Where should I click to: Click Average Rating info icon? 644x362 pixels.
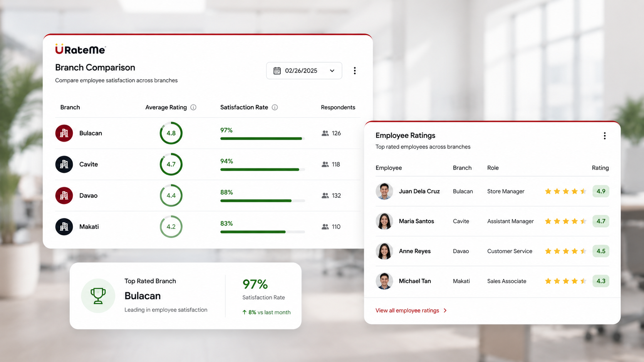193,107
